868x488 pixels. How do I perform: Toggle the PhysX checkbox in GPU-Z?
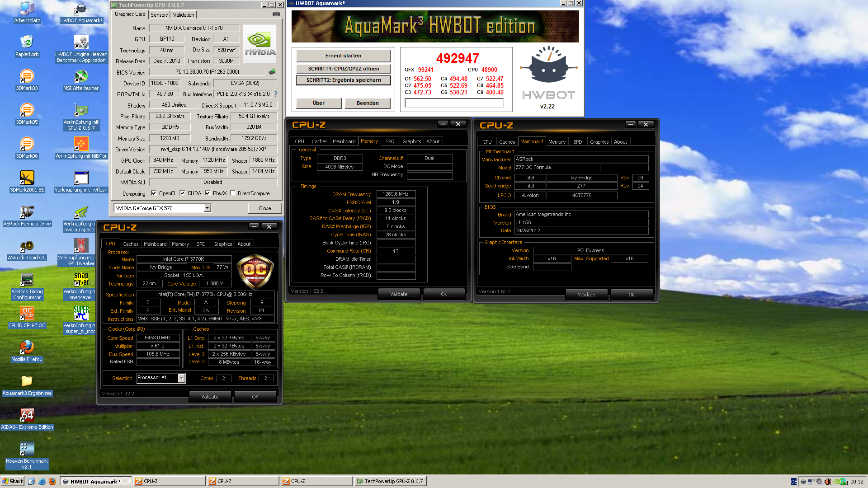point(208,193)
